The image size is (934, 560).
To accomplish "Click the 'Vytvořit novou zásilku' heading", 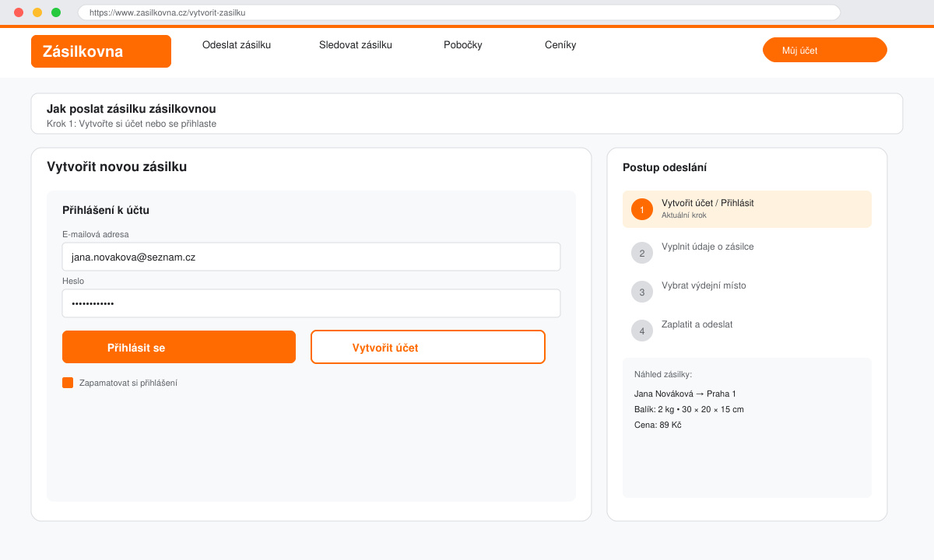I will 117,166.
